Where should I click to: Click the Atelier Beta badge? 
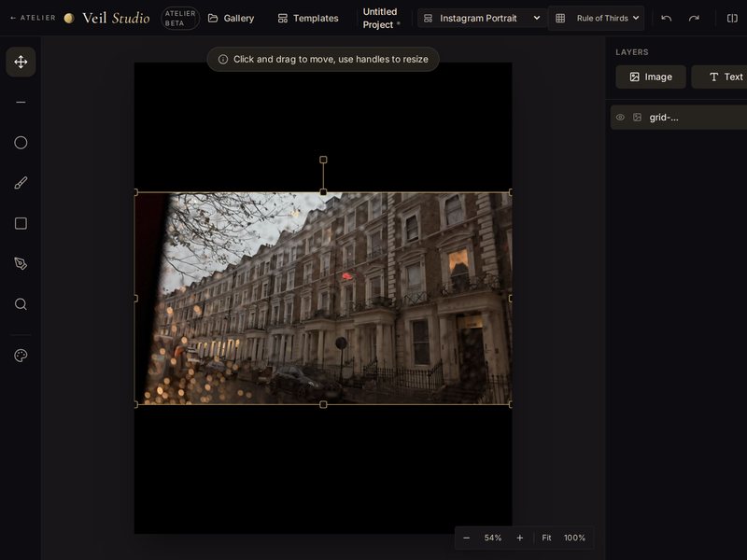coord(180,18)
